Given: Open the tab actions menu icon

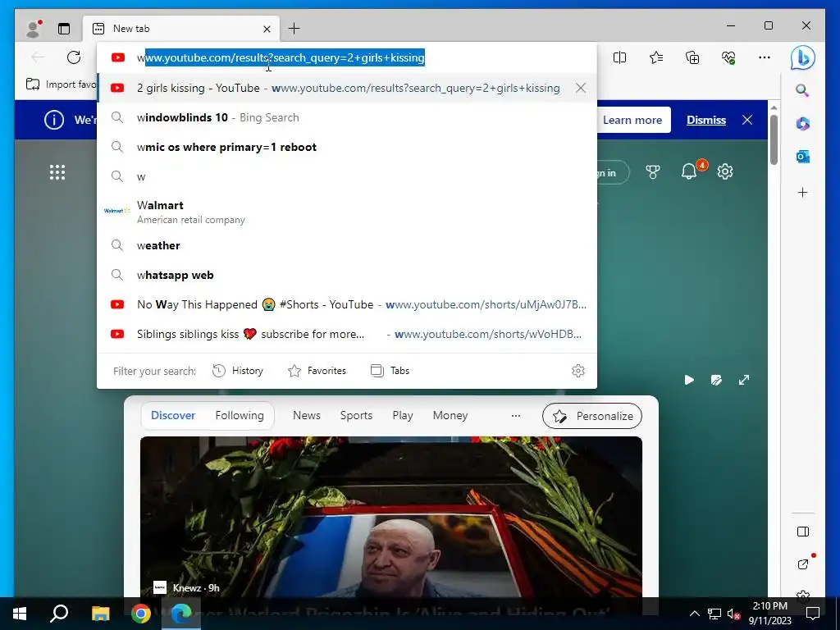Looking at the screenshot, I should [64, 29].
